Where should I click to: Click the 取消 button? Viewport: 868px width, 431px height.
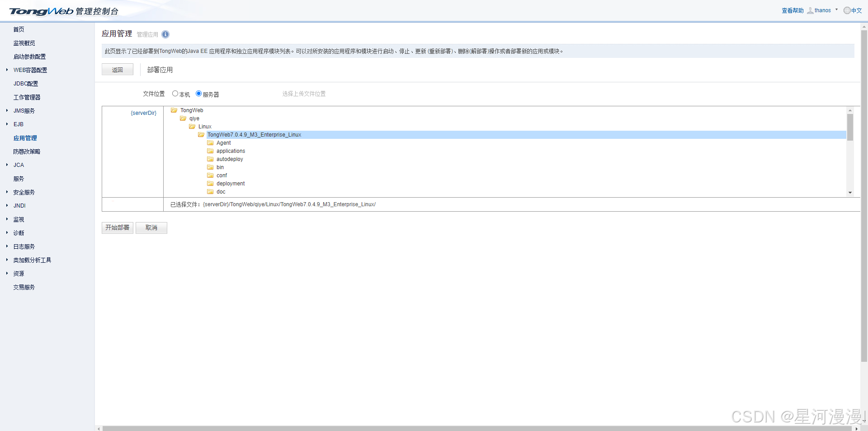[x=151, y=227]
